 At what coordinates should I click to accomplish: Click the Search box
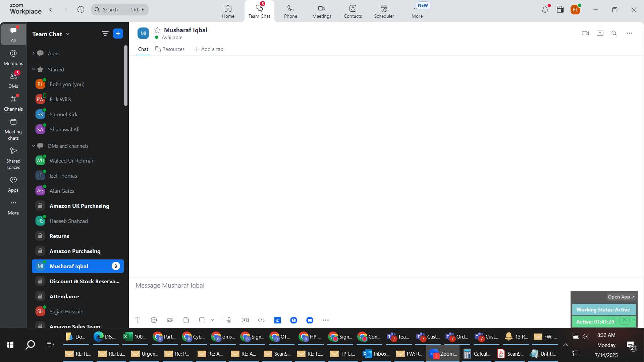(120, 9)
